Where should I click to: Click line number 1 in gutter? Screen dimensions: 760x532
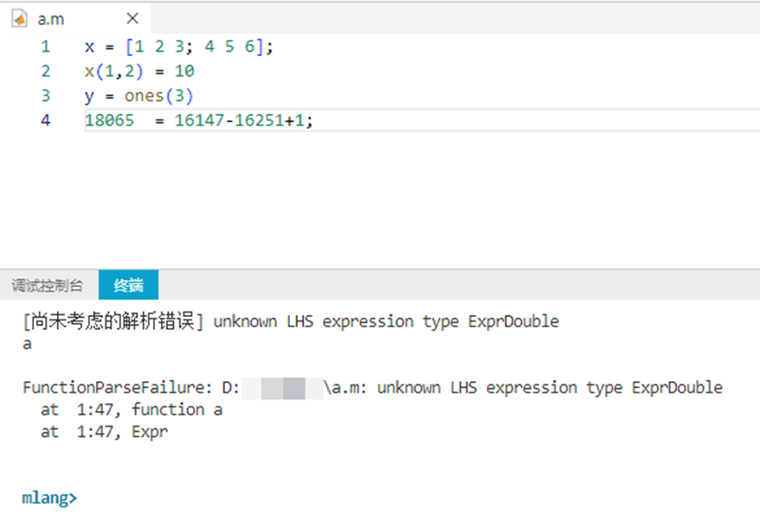click(x=46, y=47)
